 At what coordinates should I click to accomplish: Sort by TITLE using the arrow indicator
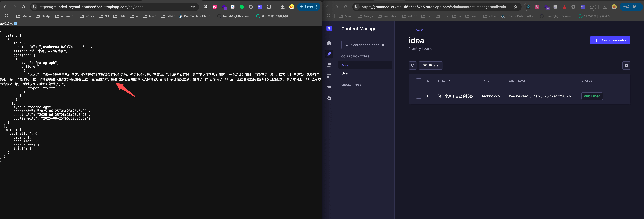[449, 81]
